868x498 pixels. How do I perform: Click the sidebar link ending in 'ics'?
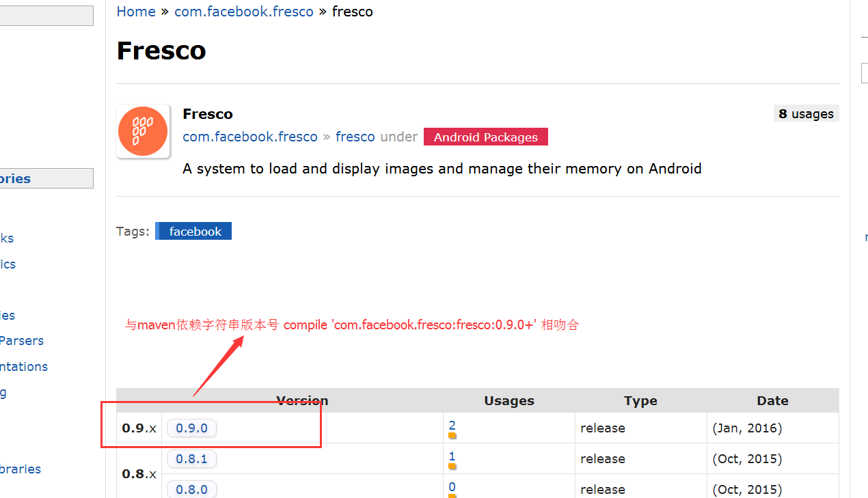click(x=8, y=264)
